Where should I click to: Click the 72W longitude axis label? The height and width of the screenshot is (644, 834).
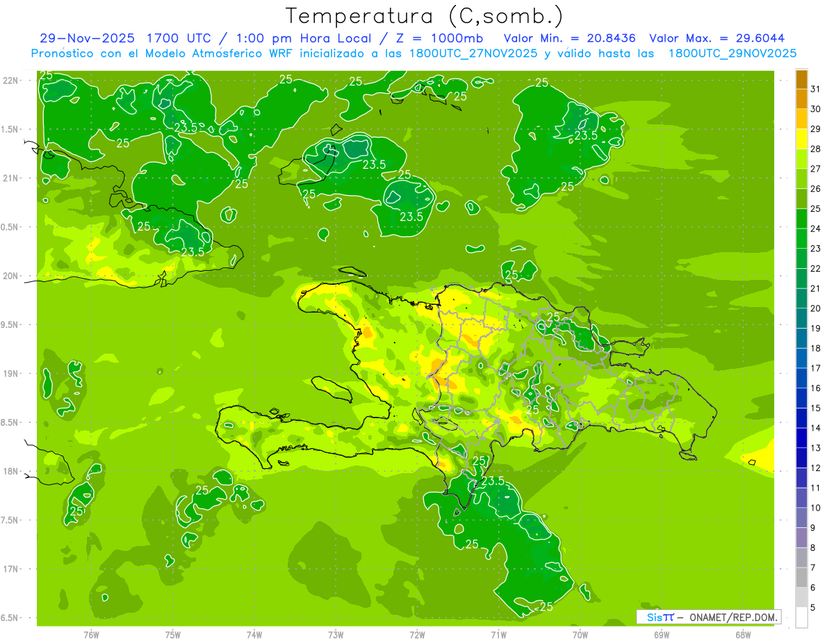pyautogui.click(x=417, y=634)
